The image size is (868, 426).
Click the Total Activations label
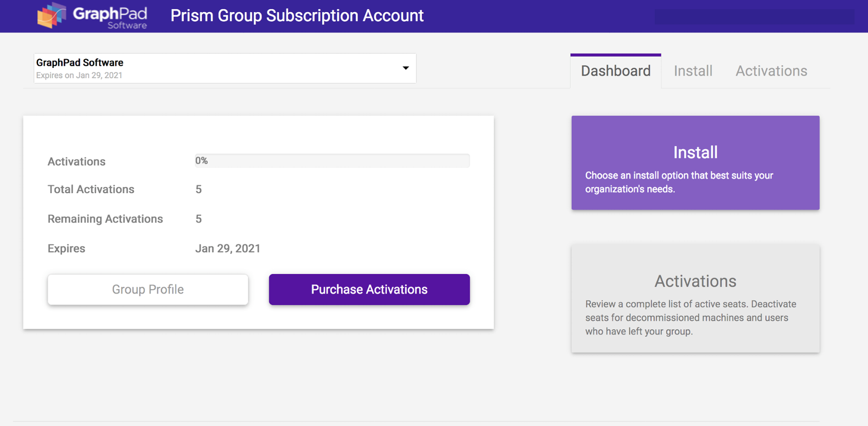(91, 189)
